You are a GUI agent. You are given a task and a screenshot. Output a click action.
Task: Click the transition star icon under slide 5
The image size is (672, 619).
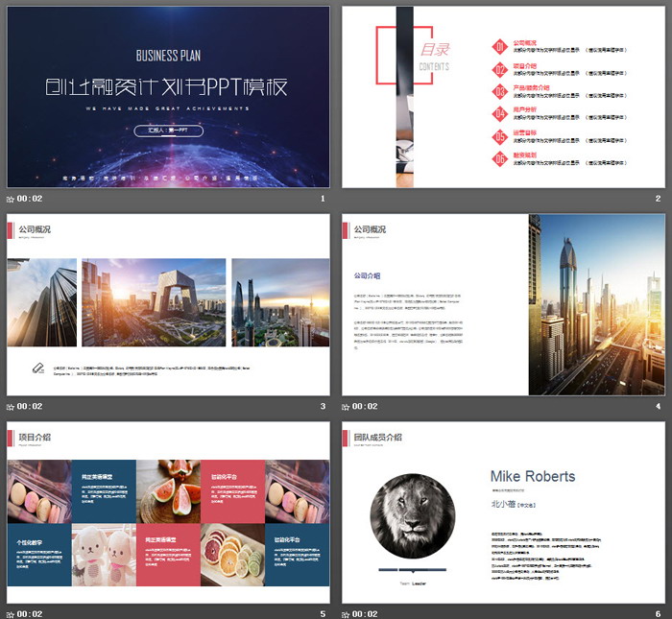click(11, 613)
